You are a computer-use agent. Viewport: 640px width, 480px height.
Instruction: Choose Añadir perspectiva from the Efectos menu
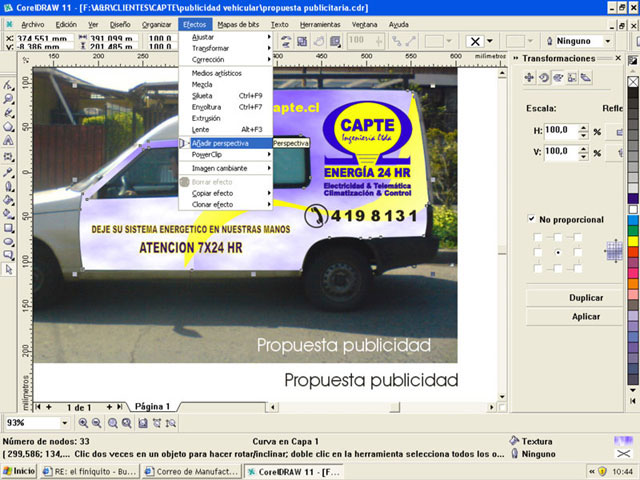(x=226, y=143)
